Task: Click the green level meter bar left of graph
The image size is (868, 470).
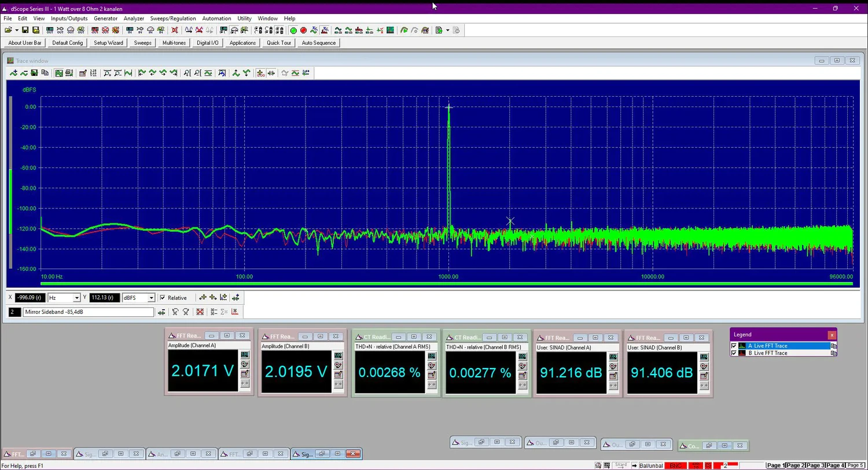Action: 10,201
